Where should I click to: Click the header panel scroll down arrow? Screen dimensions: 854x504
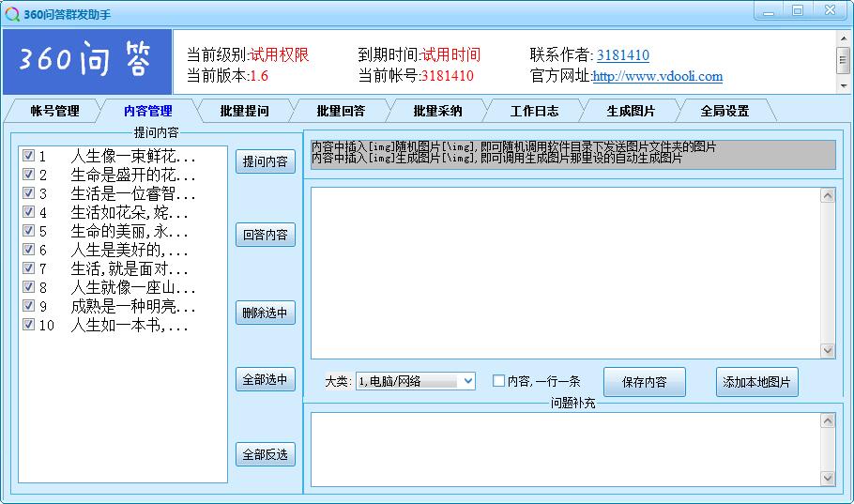tap(843, 84)
